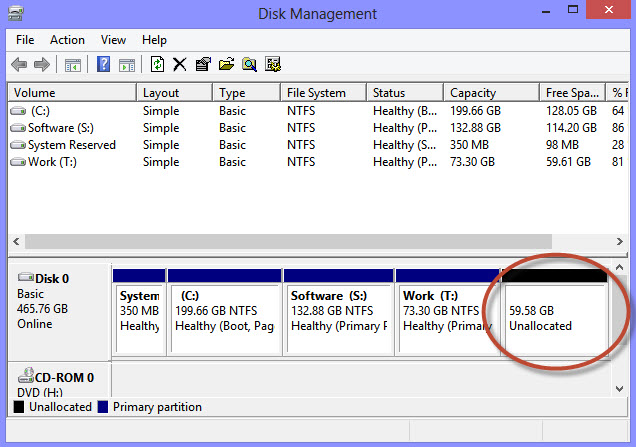The image size is (636, 447).
Task: Click the Back arrow toolbar icon
Action: pyautogui.click(x=19, y=64)
